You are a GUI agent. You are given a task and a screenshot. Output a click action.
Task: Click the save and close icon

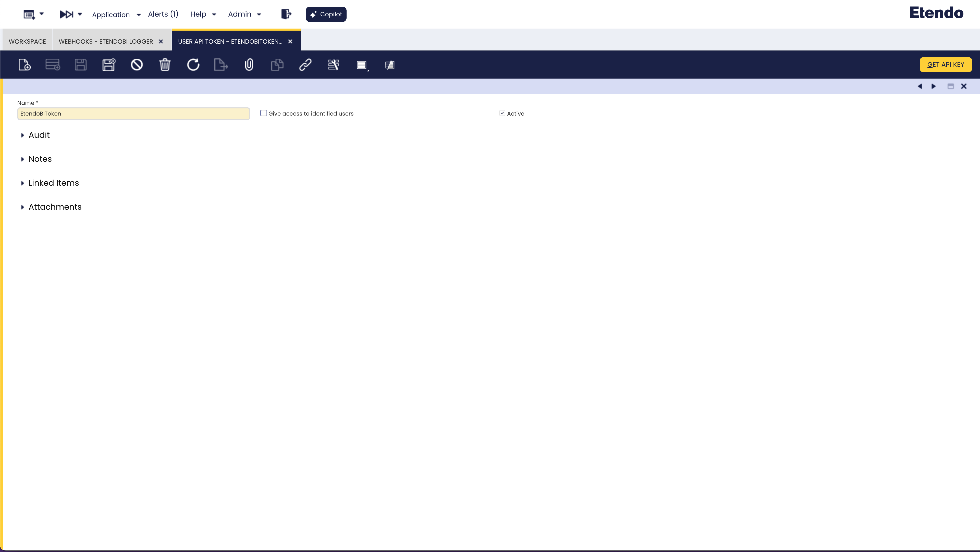[109, 65]
